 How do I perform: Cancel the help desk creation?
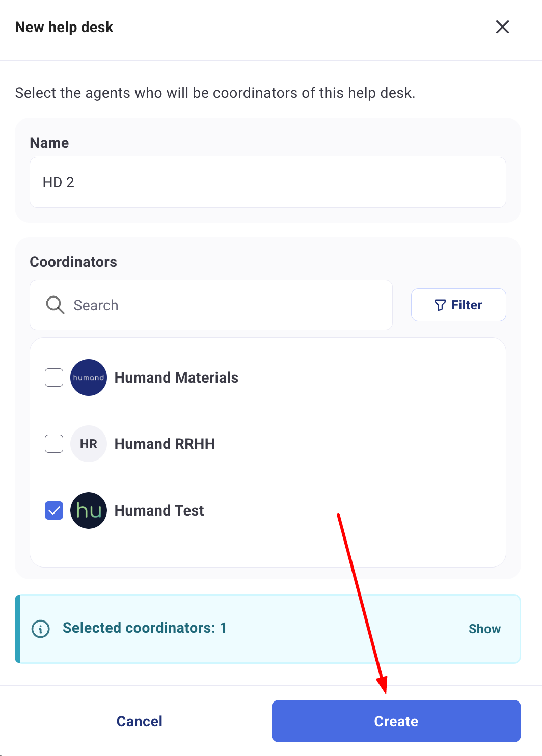[x=140, y=721]
